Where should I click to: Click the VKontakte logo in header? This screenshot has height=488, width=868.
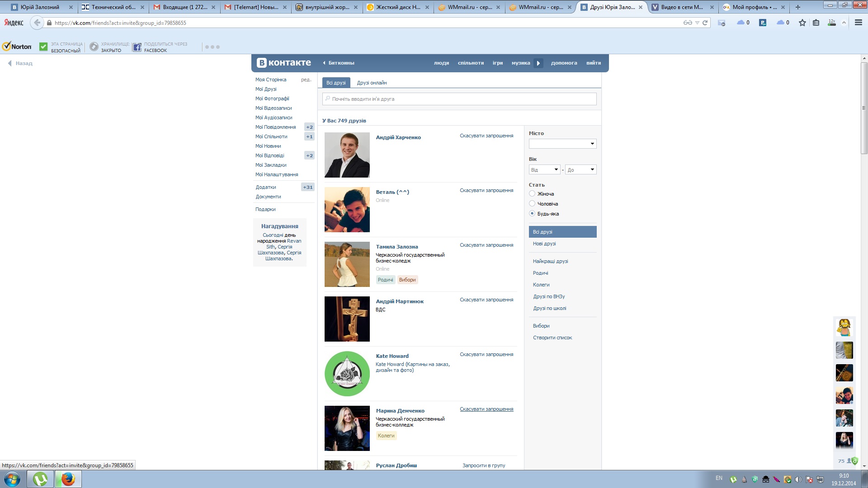284,63
